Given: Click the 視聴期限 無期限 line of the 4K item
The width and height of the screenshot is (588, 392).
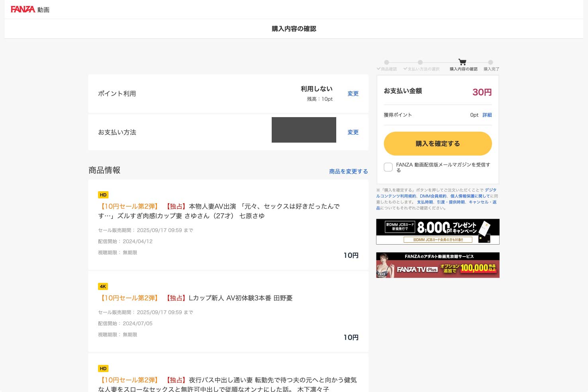Looking at the screenshot, I should point(118,335).
